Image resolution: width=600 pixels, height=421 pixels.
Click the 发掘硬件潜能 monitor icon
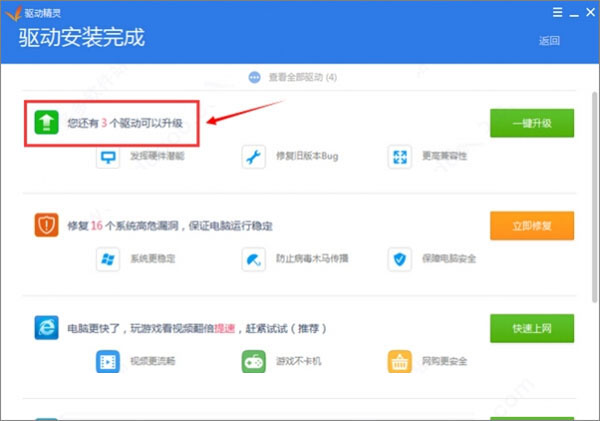click(108, 157)
